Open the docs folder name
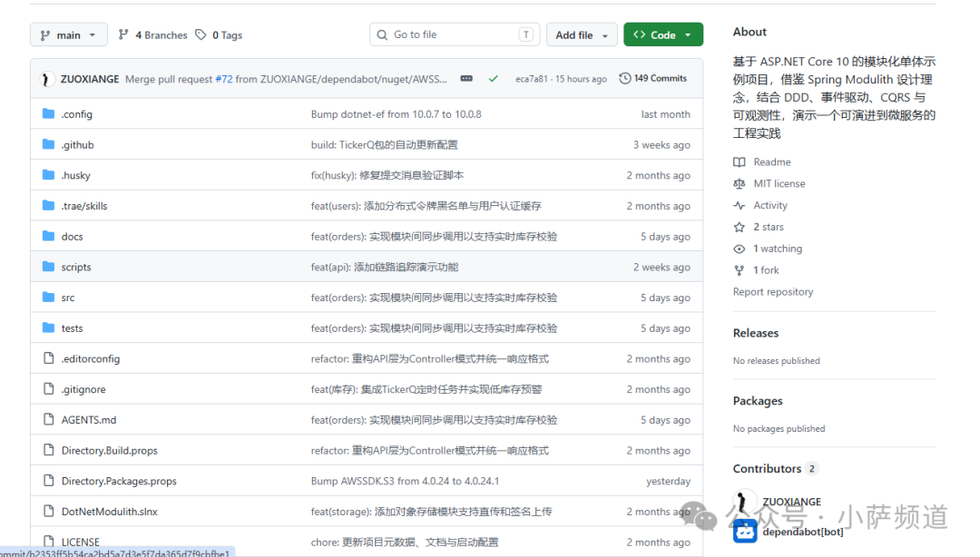The width and height of the screenshot is (980, 557). (72, 237)
